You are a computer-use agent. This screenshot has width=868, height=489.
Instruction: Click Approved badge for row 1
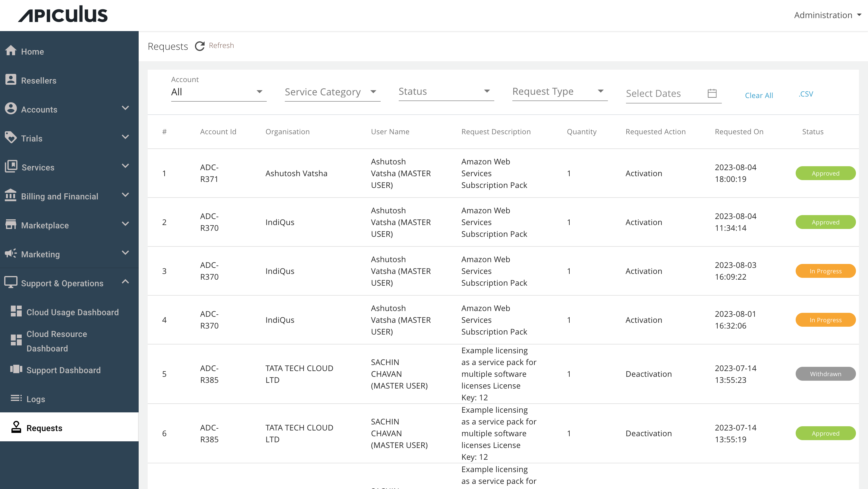(826, 173)
